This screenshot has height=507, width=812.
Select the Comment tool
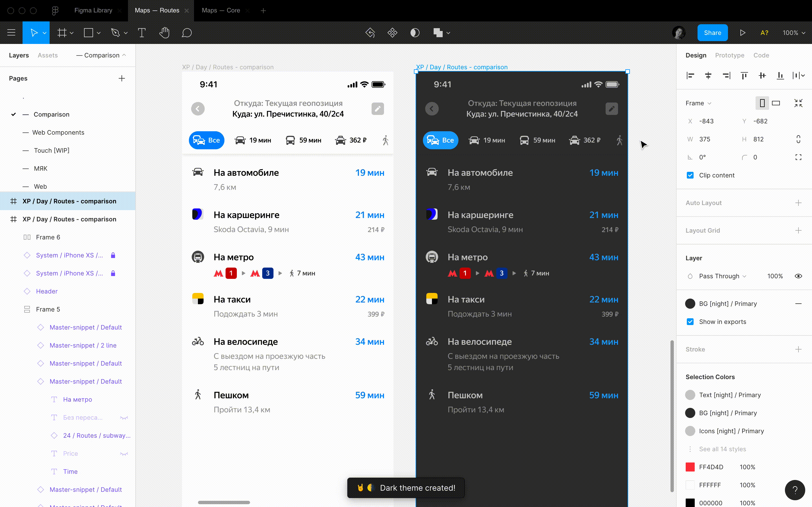pyautogui.click(x=187, y=33)
